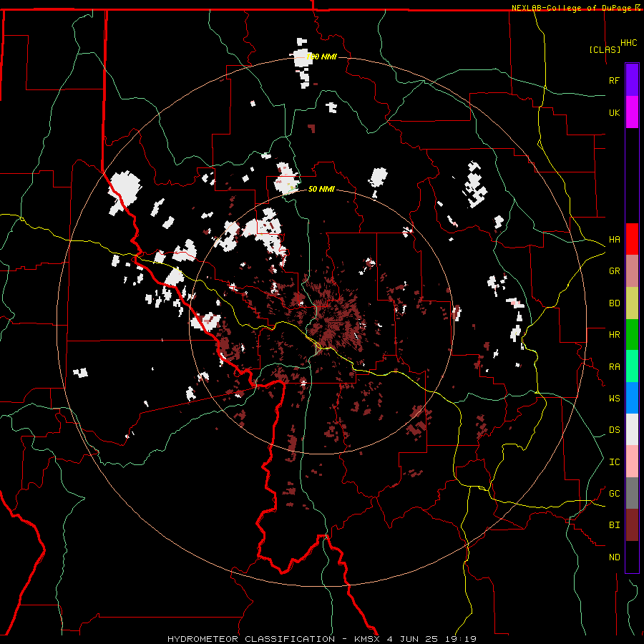
Task: Click the white DS color swatch
Action: 632,429
